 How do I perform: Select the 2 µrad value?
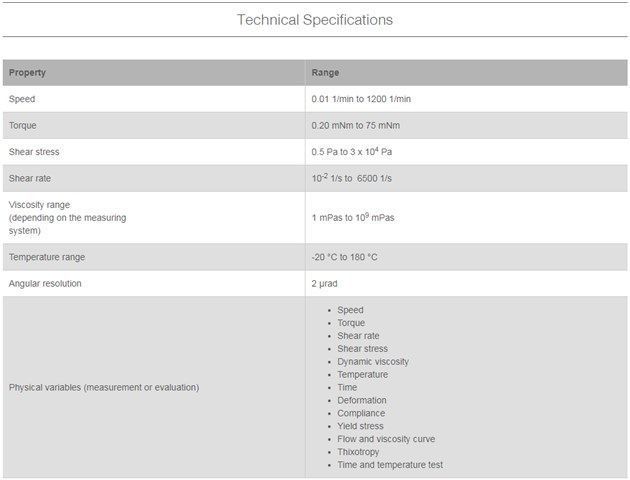pos(324,284)
